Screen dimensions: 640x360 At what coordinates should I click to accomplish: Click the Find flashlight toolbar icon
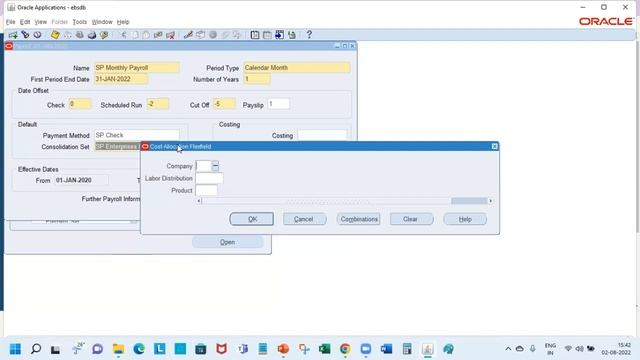pyautogui.click(x=25, y=35)
